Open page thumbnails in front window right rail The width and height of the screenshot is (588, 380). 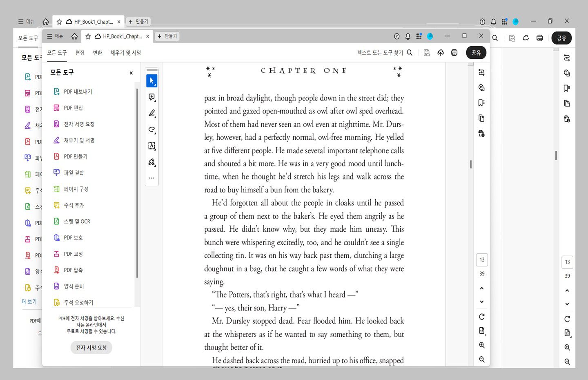coord(481,118)
